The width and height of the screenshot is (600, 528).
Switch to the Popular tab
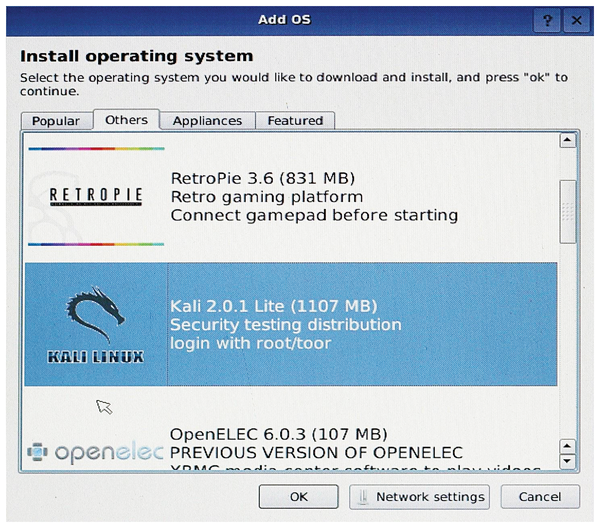click(56, 121)
